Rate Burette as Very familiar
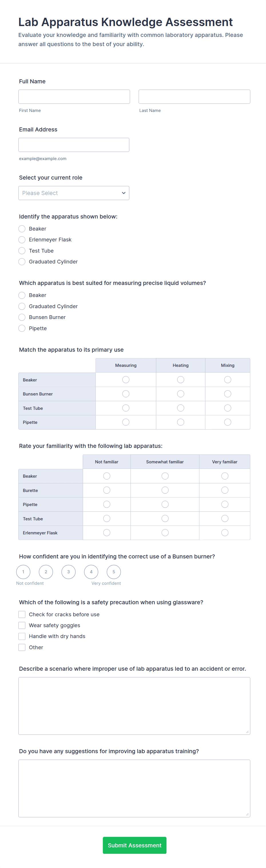This screenshot has width=266, height=868. (225, 490)
